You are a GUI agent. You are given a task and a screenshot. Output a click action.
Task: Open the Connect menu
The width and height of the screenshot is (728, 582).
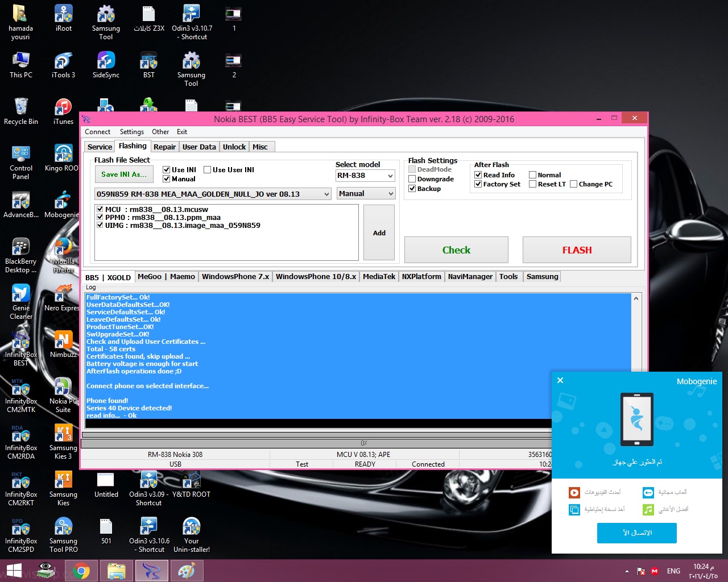click(97, 132)
